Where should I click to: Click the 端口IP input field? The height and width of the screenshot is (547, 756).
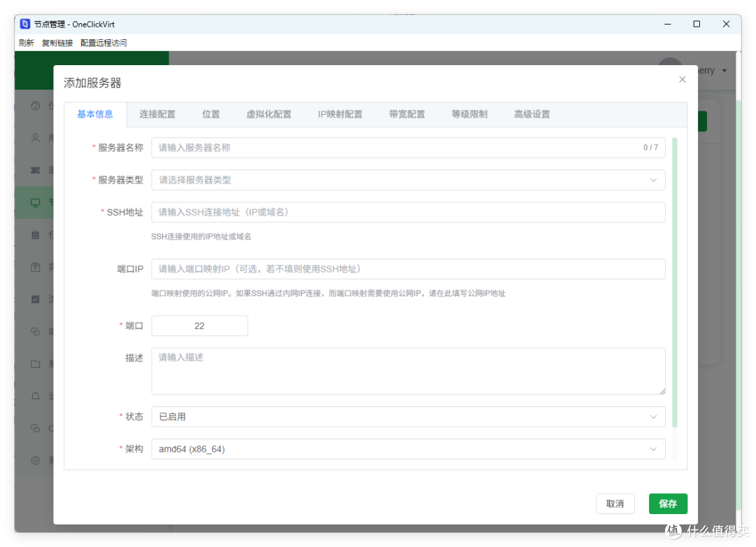pos(408,269)
